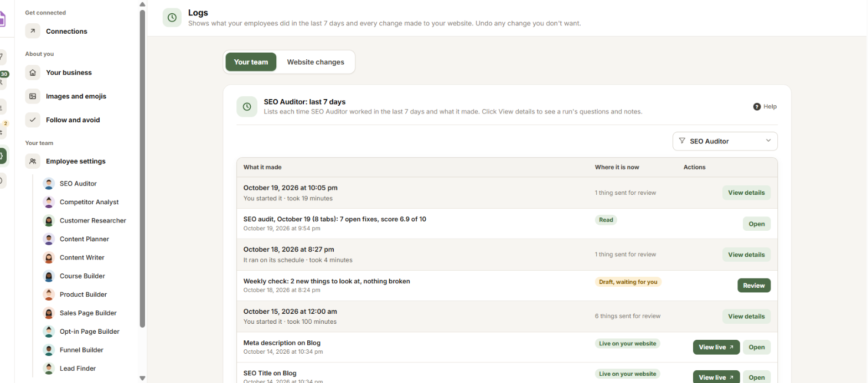Click the clock icon beside SEO Auditor heading
The image size is (868, 383).
[246, 106]
